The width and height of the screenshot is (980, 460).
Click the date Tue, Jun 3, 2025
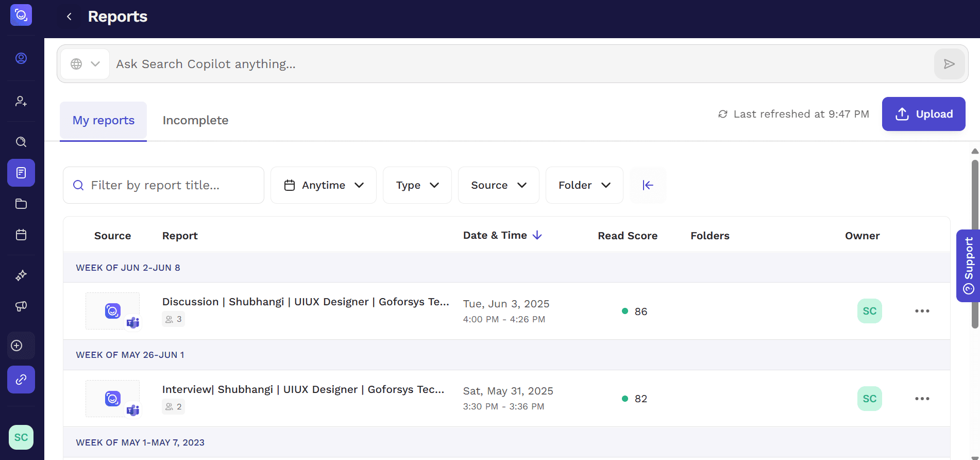[x=506, y=304]
